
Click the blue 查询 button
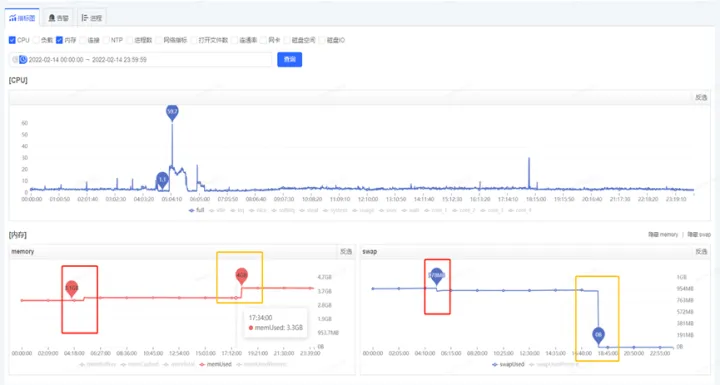coord(289,59)
